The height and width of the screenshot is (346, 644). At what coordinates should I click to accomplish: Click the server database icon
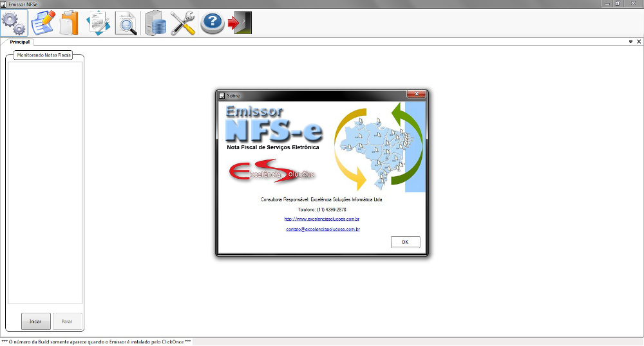(x=156, y=23)
